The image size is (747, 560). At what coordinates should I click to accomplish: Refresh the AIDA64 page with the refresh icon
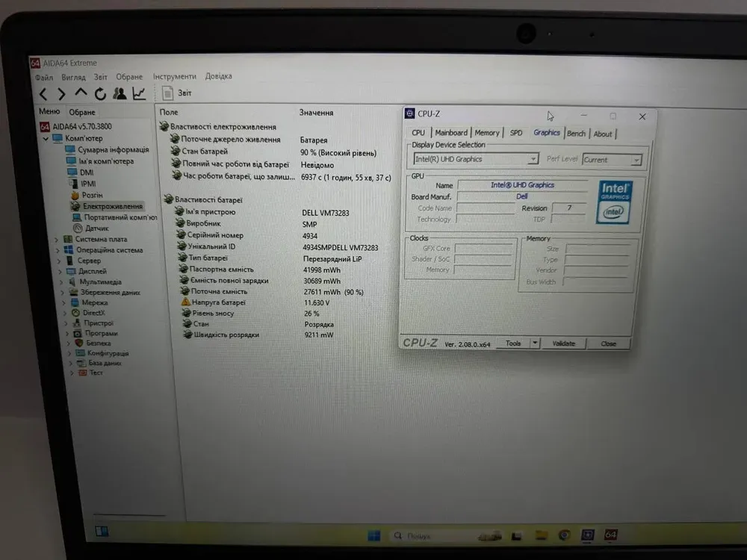click(100, 94)
